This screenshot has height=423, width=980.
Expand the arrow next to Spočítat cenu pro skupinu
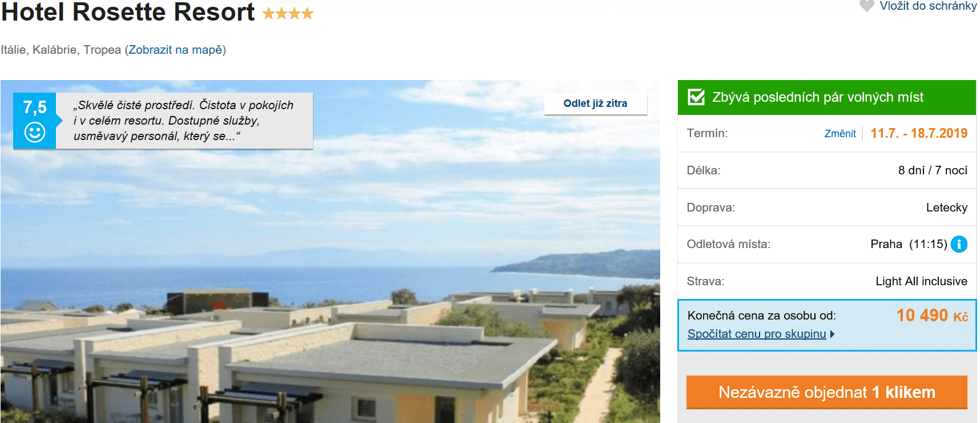[833, 334]
